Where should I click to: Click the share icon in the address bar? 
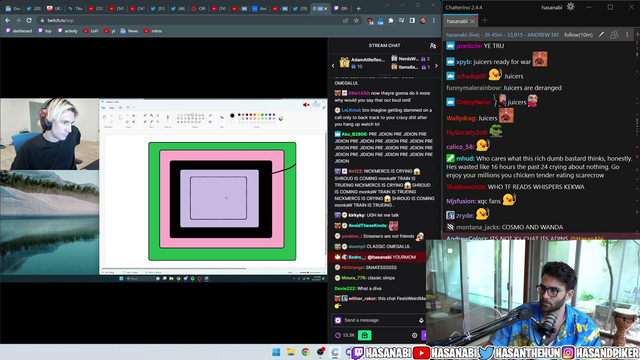346,20
